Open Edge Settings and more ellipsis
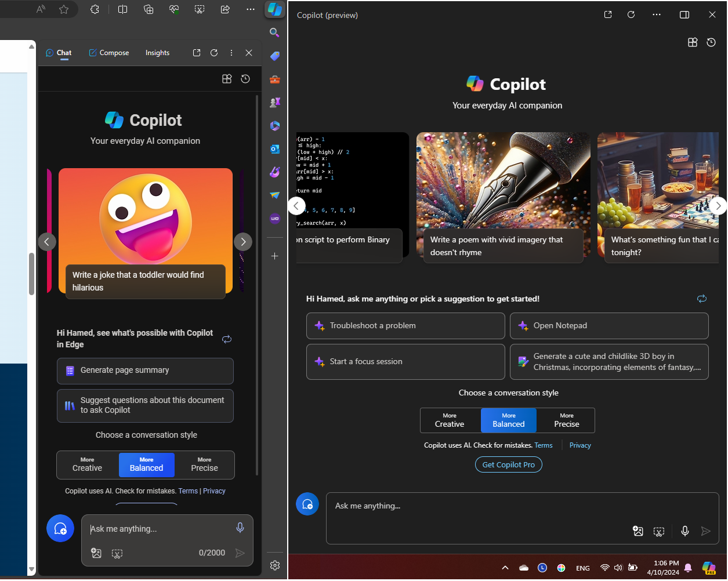This screenshot has width=728, height=581. (251, 9)
